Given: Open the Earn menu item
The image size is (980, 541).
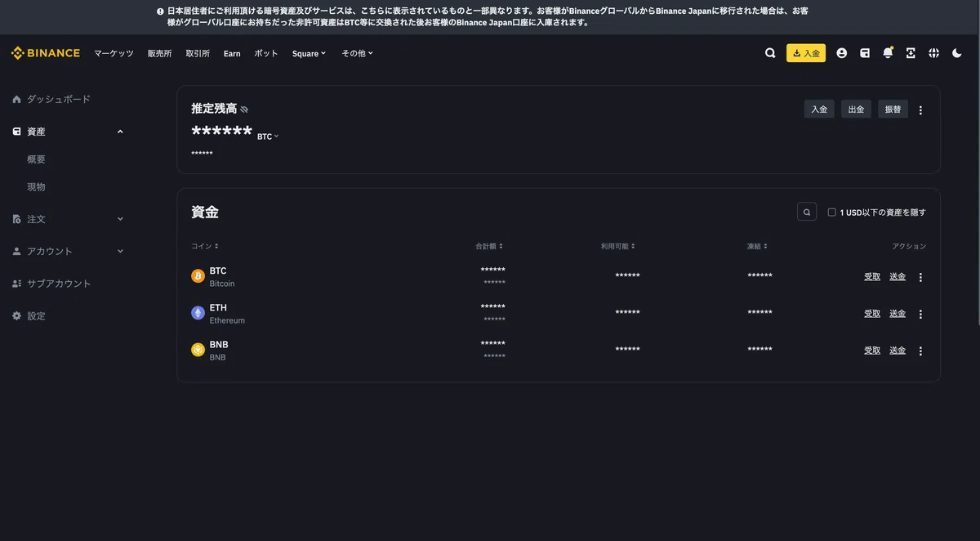Looking at the screenshot, I should pyautogui.click(x=232, y=53).
